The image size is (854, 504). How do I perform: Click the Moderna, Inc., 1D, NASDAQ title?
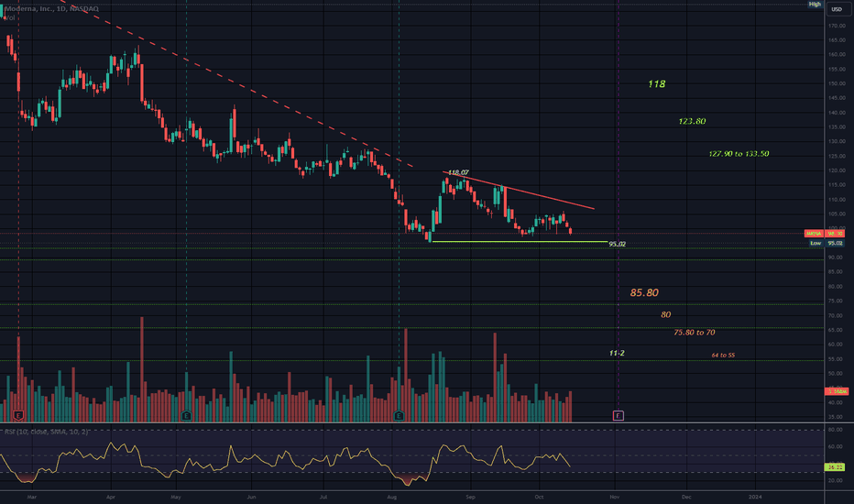tap(51, 9)
